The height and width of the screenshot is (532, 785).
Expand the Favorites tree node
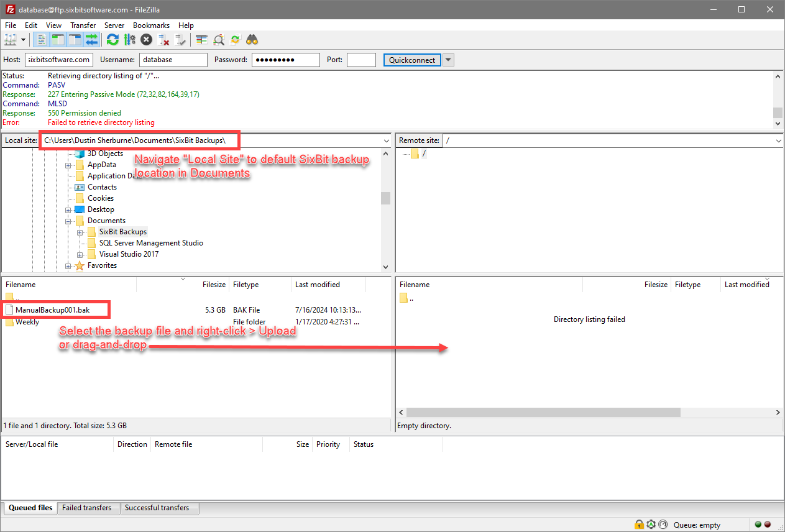[68, 265]
